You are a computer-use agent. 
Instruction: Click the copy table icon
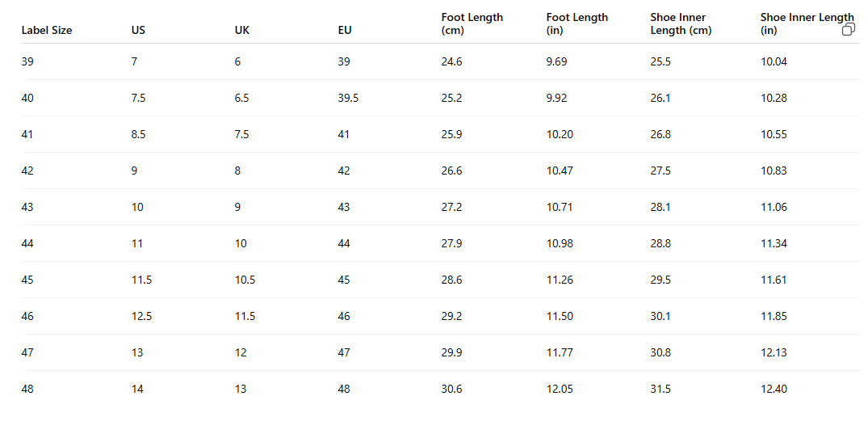(x=848, y=29)
